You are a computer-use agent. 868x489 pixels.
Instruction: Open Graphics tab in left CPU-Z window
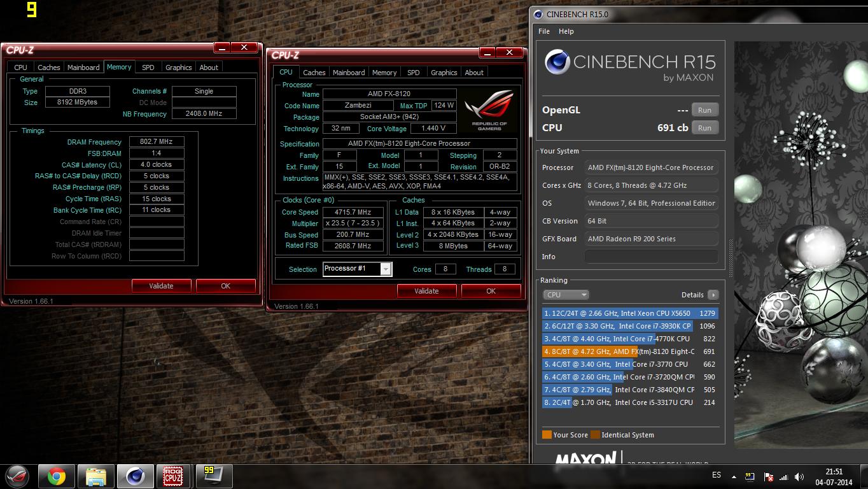pyautogui.click(x=179, y=67)
